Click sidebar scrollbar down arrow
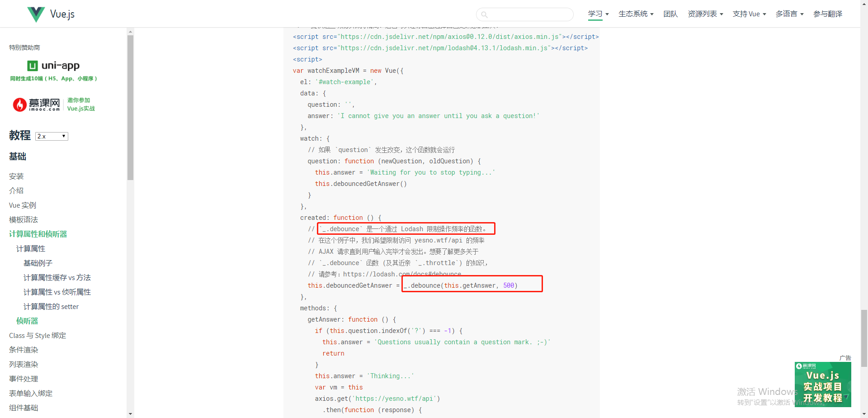 tap(130, 413)
